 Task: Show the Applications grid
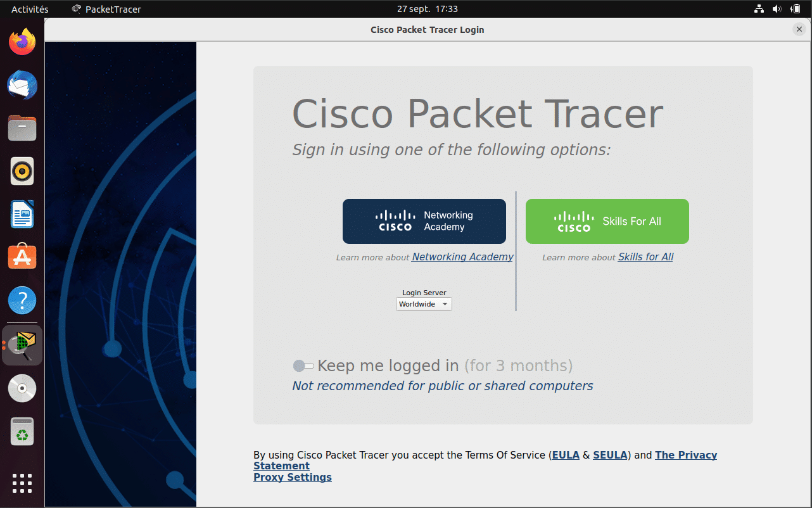point(22,483)
